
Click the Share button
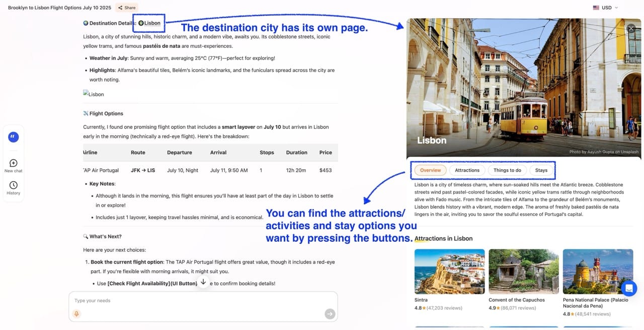[x=126, y=8]
